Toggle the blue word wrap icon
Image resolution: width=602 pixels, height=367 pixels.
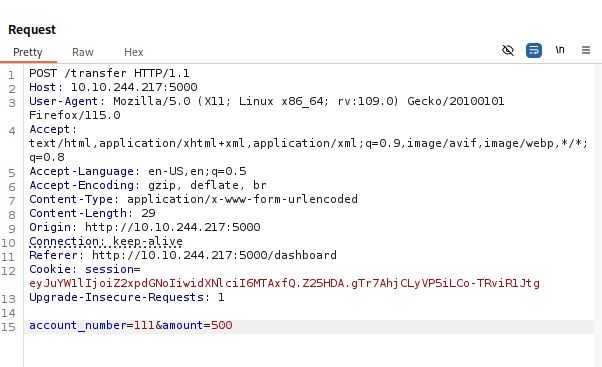pyautogui.click(x=534, y=50)
